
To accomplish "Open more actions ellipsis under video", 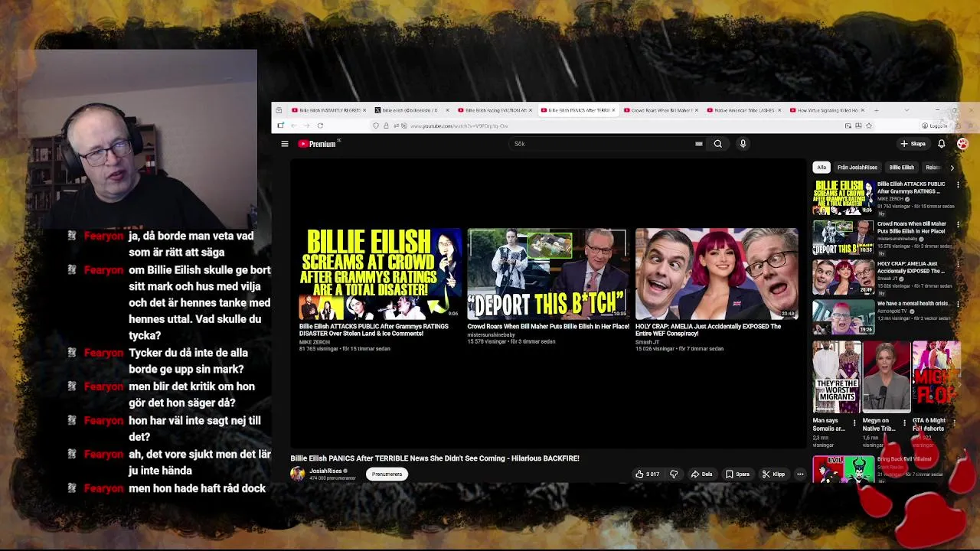I will (800, 474).
